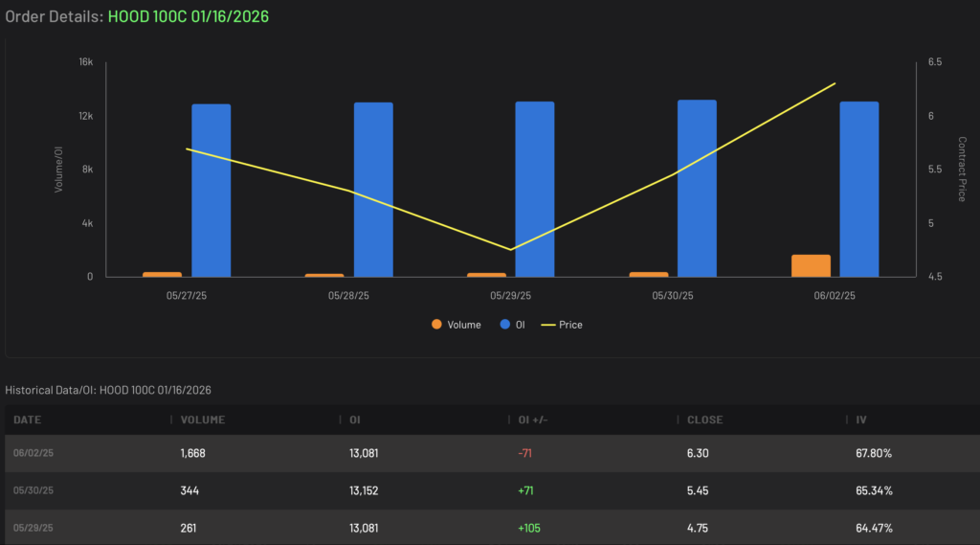
Task: Click the 05/27/25 orange volume bar
Action: (x=163, y=275)
